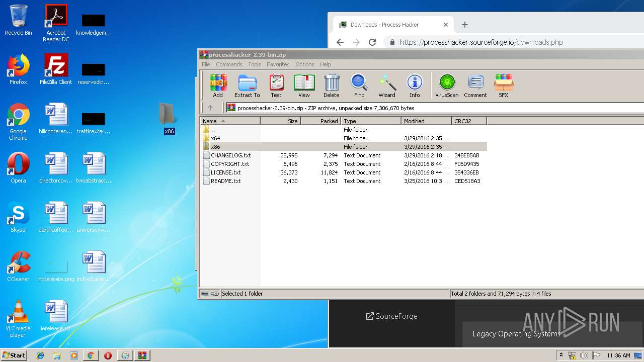Click the Extract To toolbar icon

(247, 86)
